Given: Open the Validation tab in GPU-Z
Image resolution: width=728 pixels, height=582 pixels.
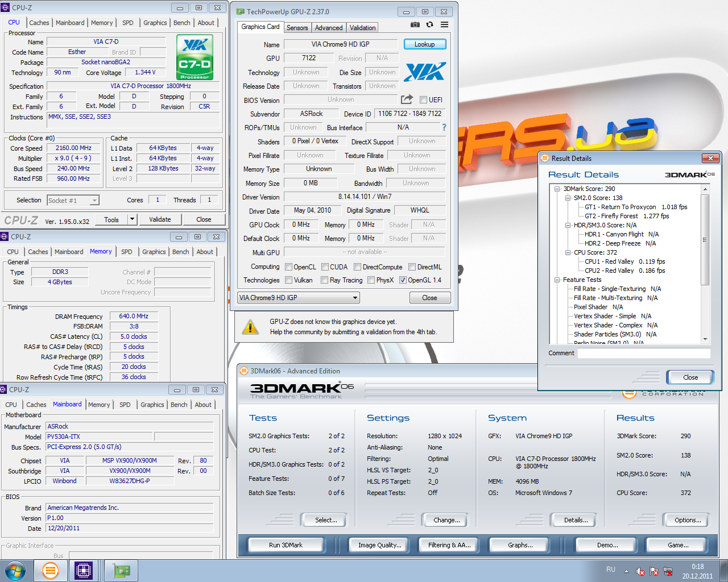Looking at the screenshot, I should click(x=362, y=28).
